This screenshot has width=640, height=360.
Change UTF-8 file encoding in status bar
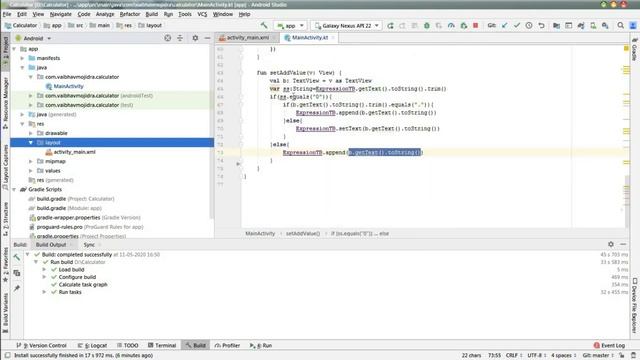pos(537,356)
